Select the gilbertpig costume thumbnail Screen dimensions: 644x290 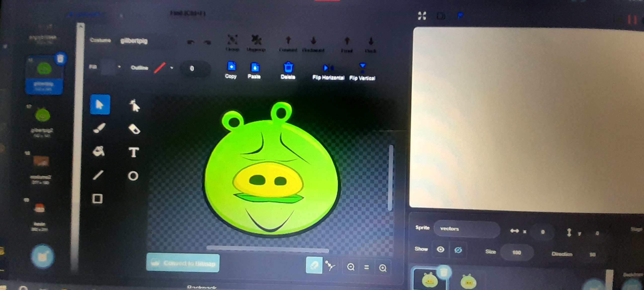(x=44, y=75)
